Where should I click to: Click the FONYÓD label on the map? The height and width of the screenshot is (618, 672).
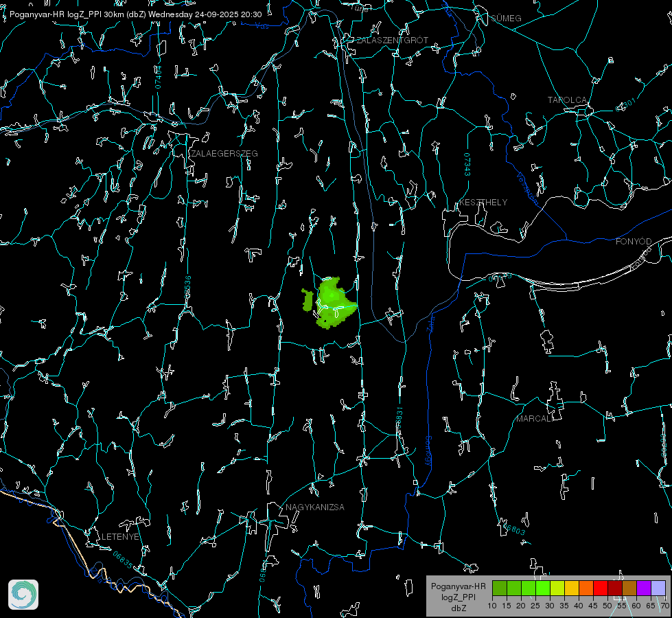coord(634,242)
